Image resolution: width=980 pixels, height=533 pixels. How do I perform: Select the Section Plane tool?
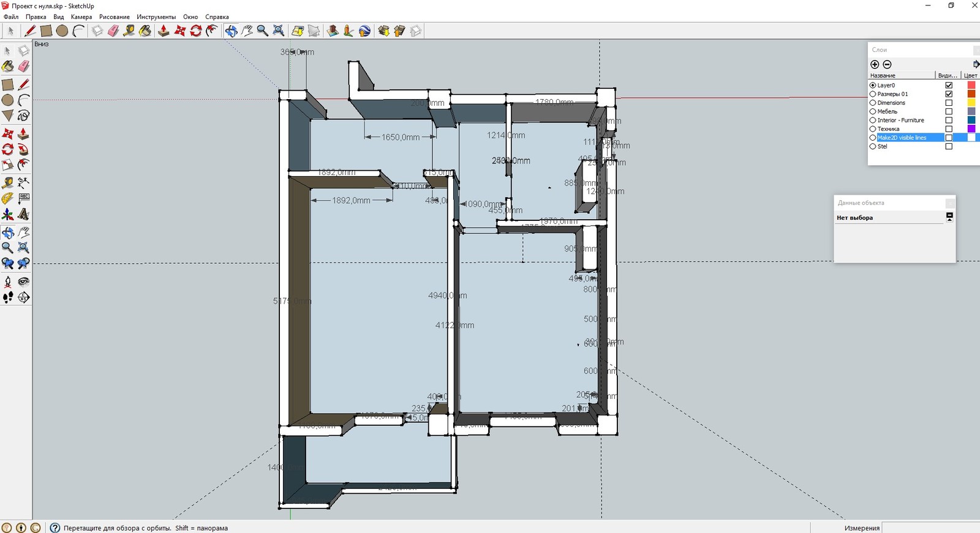click(x=23, y=297)
